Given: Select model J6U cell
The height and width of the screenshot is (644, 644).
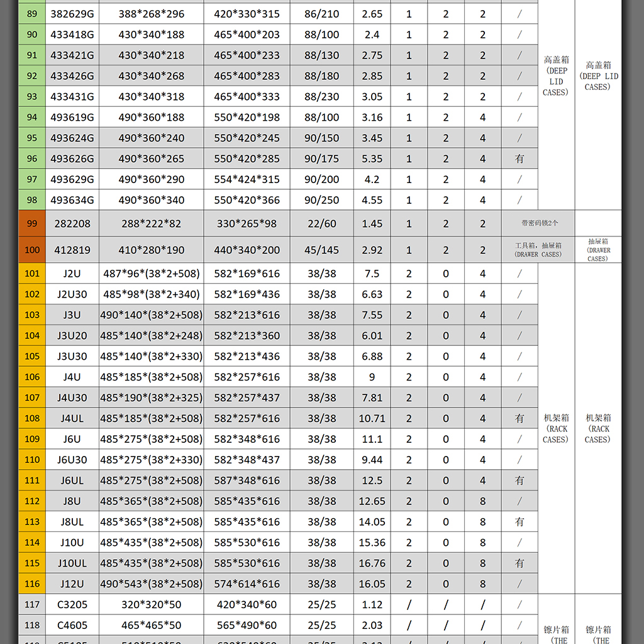Looking at the screenshot, I should (72, 439).
